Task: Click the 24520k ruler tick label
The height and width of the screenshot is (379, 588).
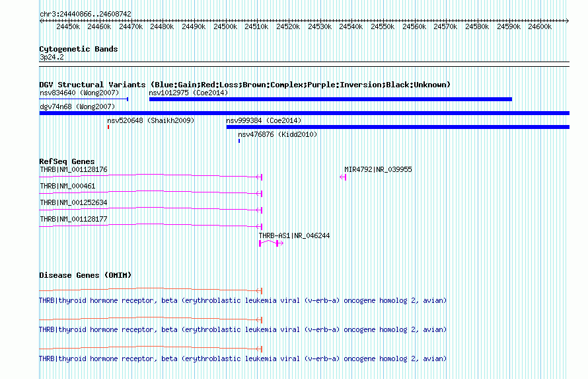Action: click(x=288, y=26)
